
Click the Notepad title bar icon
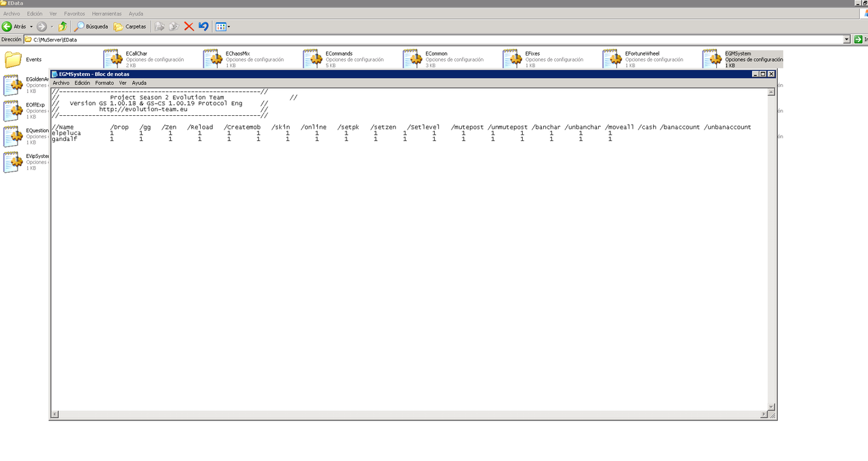[55, 74]
